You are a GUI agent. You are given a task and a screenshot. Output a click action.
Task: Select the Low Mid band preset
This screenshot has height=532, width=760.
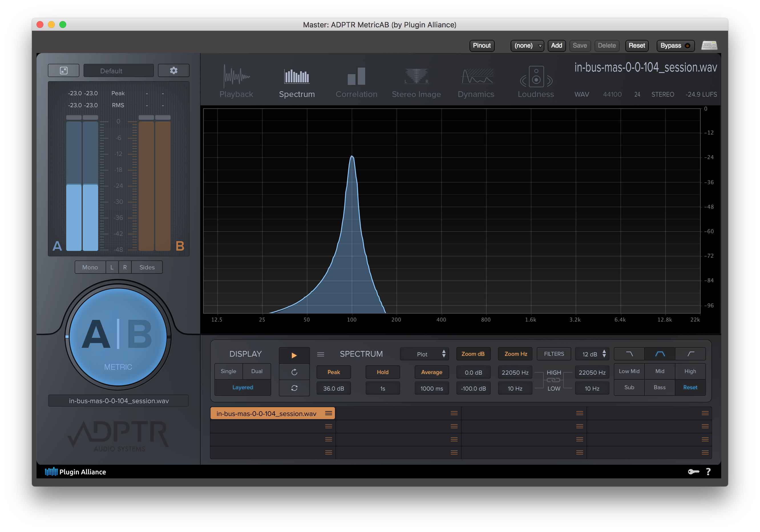point(629,371)
